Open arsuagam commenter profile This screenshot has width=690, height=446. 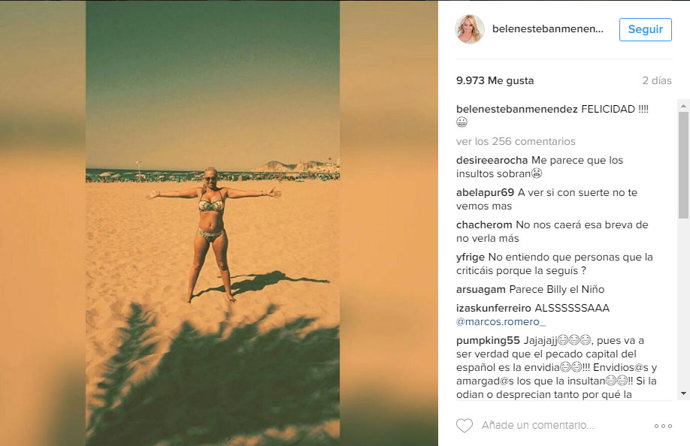(x=481, y=289)
